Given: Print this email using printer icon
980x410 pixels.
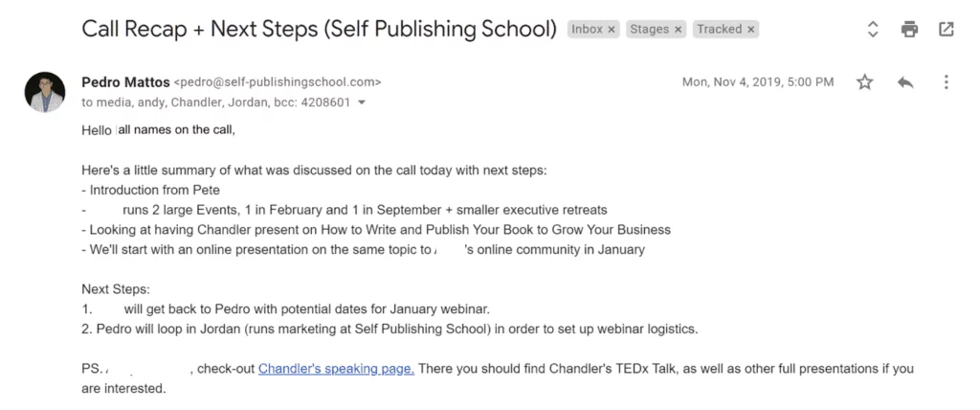Looking at the screenshot, I should click(x=909, y=29).
